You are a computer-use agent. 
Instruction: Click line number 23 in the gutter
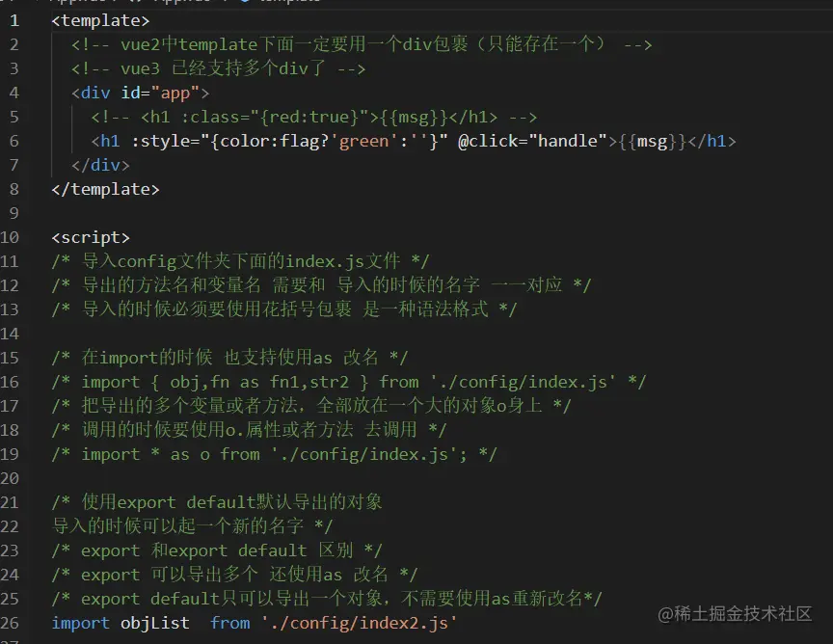coord(10,550)
